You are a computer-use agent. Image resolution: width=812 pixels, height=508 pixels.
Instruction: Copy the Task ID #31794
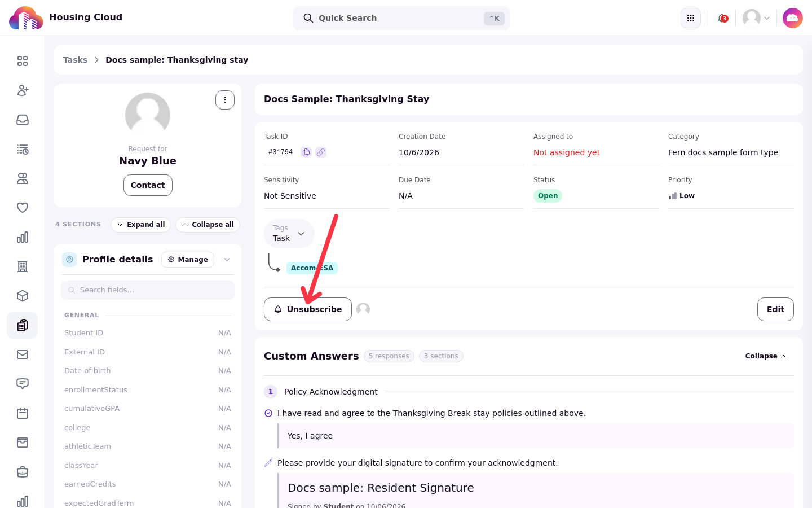pos(306,152)
